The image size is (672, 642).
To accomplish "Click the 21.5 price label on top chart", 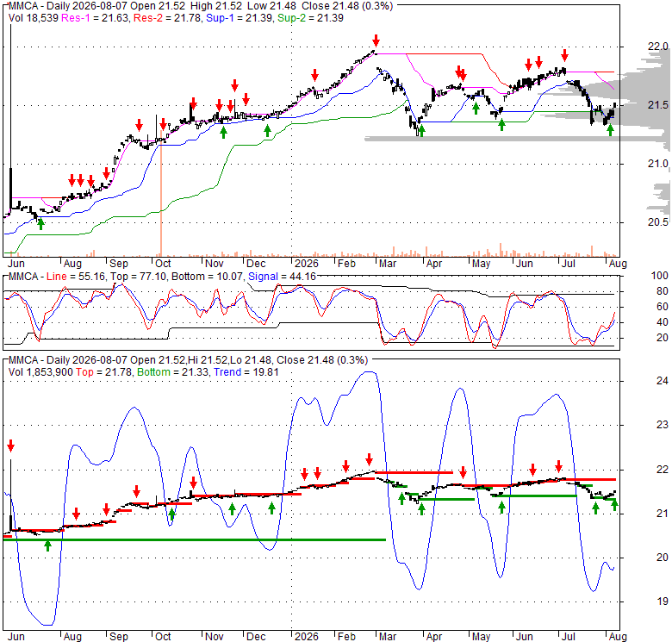I will click(x=657, y=105).
